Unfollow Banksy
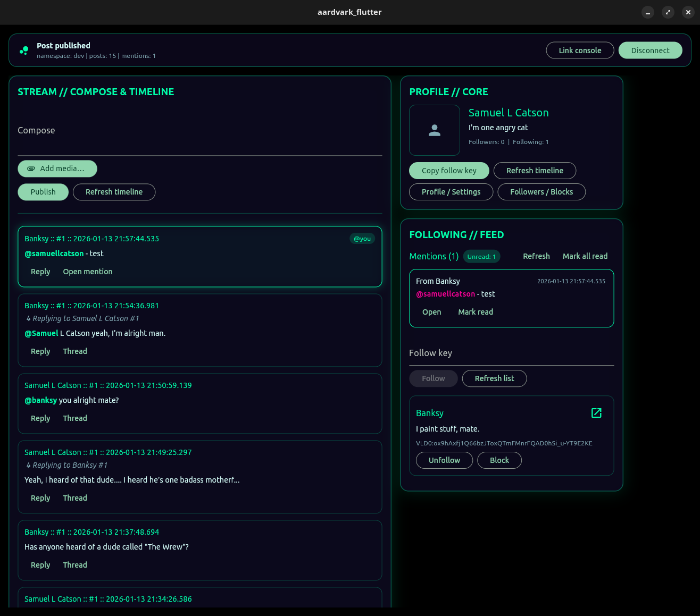Viewport: 700px width, 616px height. point(444,460)
